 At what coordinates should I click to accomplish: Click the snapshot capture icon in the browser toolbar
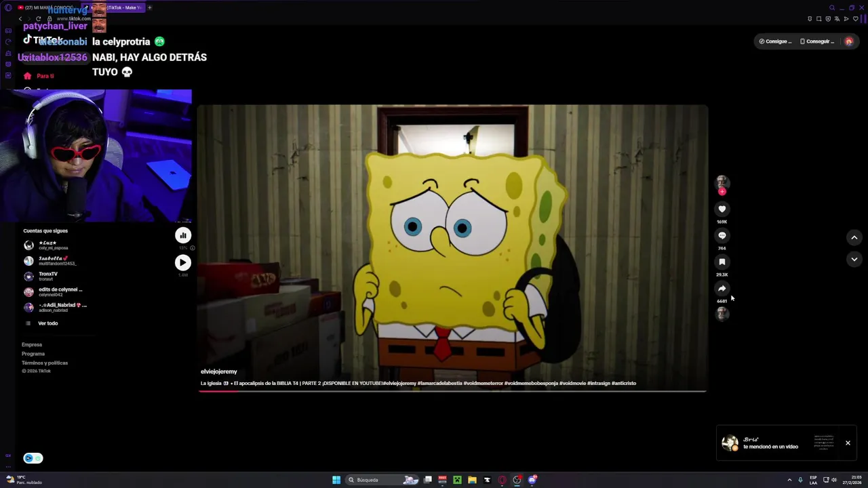[x=819, y=19]
